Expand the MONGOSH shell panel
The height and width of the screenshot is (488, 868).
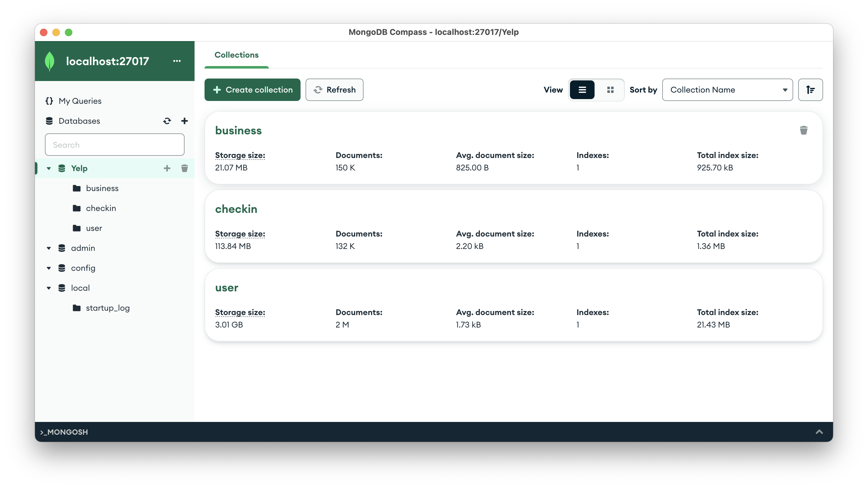coord(819,432)
